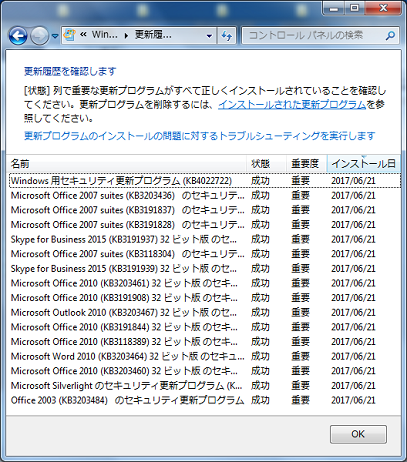The height and width of the screenshot is (462, 407).
Task: Click 重要 importance in the Silverlight row
Action: point(300,386)
